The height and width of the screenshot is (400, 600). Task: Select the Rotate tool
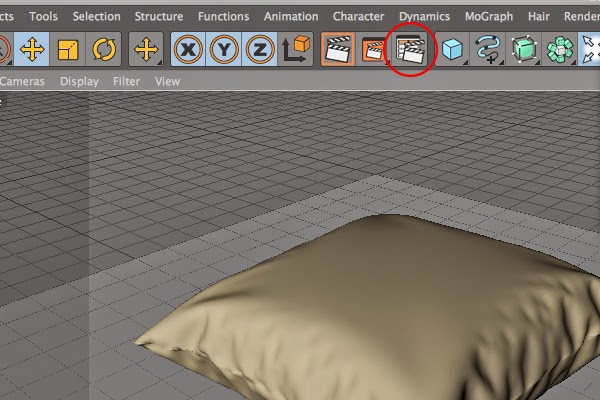point(104,49)
